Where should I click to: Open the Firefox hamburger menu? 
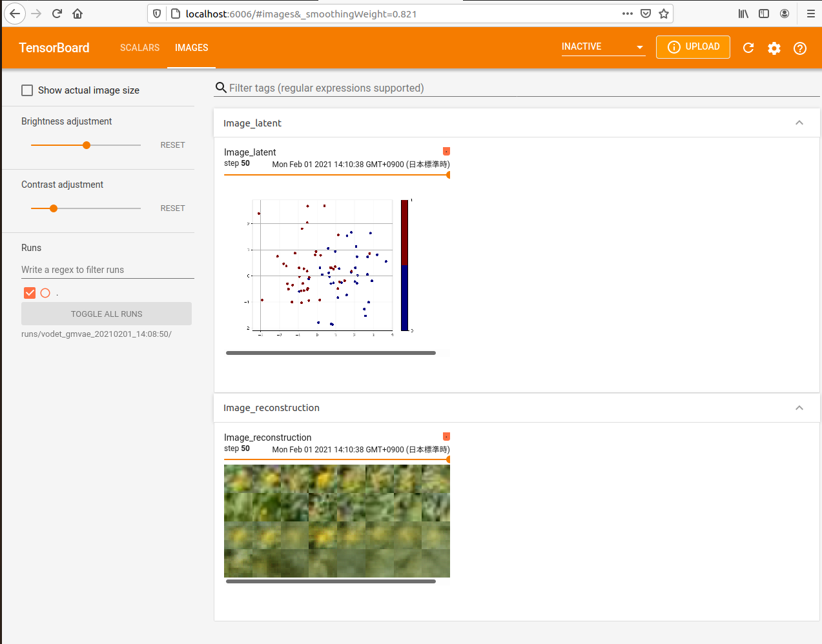coord(811,14)
